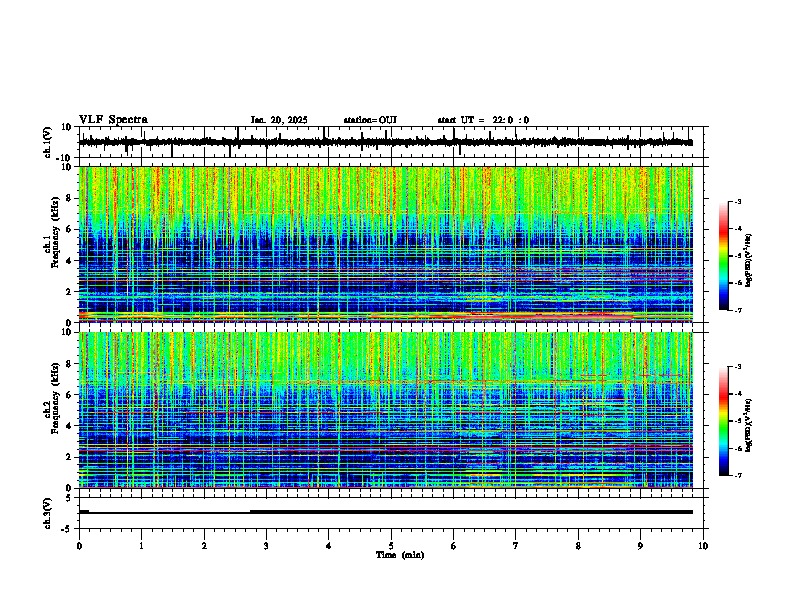
Task: Click the 'ch.3(V)' axis label
Action: (x=48, y=513)
